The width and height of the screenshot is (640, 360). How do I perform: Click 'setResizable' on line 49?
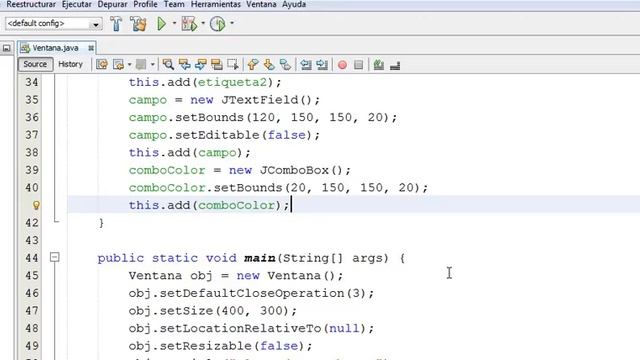click(x=206, y=346)
